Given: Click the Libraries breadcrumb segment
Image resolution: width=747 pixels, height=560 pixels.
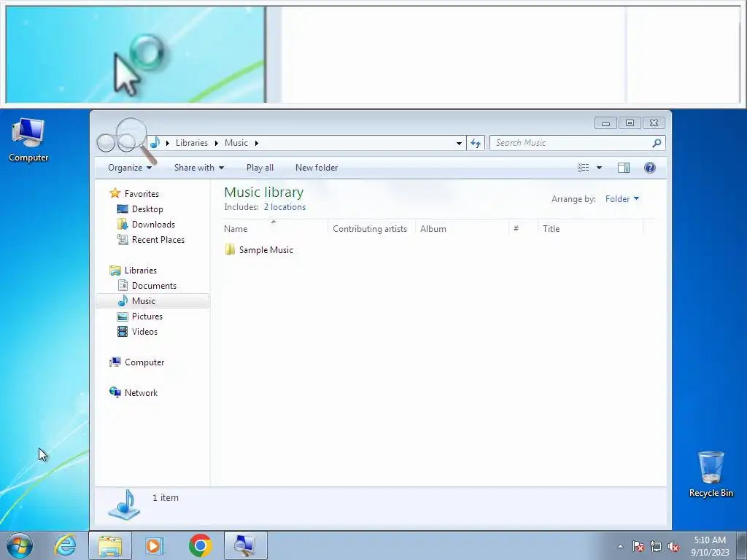Looking at the screenshot, I should [192, 143].
